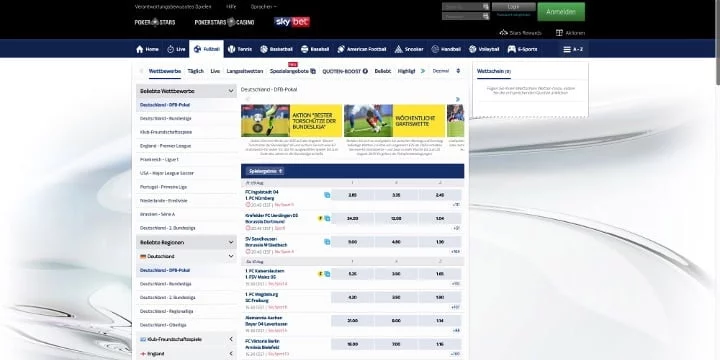Select the Spezialangebote sub-tab
This screenshot has height=360, width=720.
(292, 71)
